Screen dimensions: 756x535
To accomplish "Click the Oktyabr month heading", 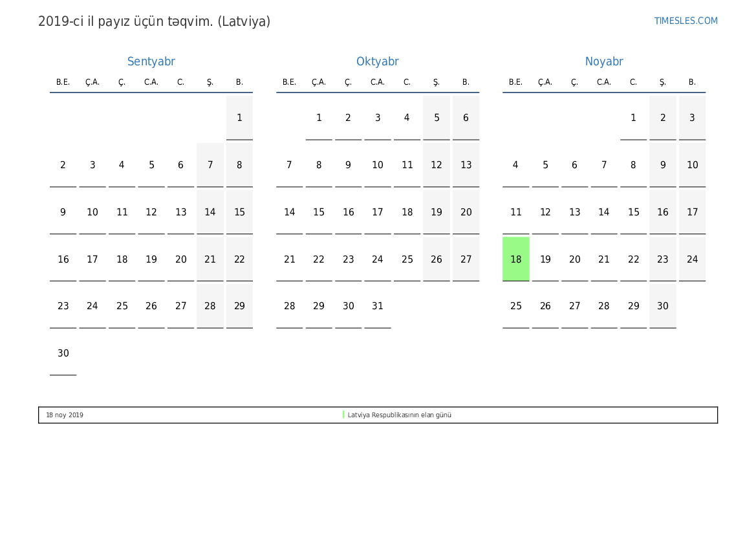I will click(x=377, y=61).
